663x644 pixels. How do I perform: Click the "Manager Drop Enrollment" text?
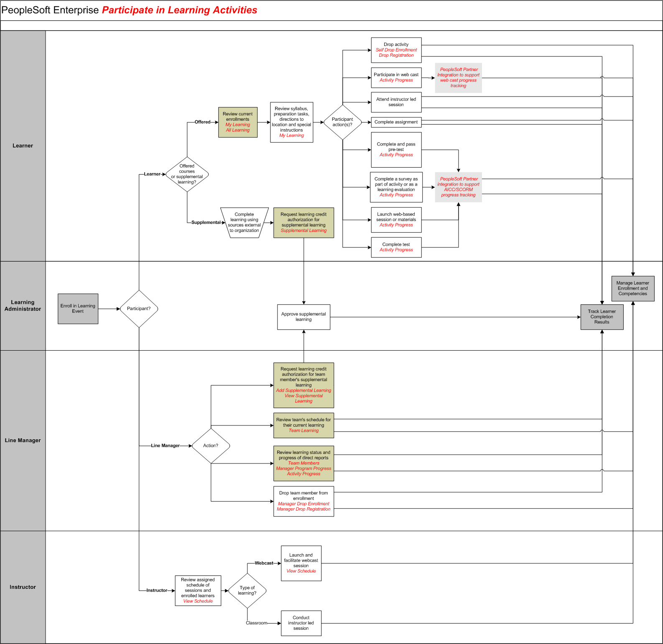304,504
